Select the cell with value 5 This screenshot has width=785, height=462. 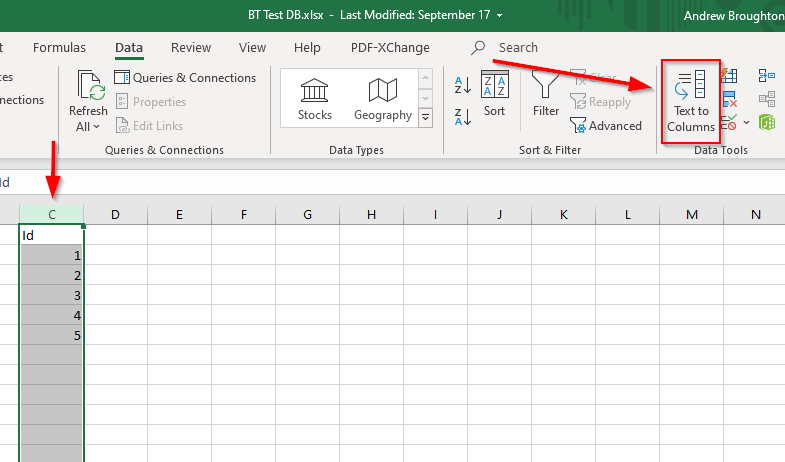coord(52,335)
